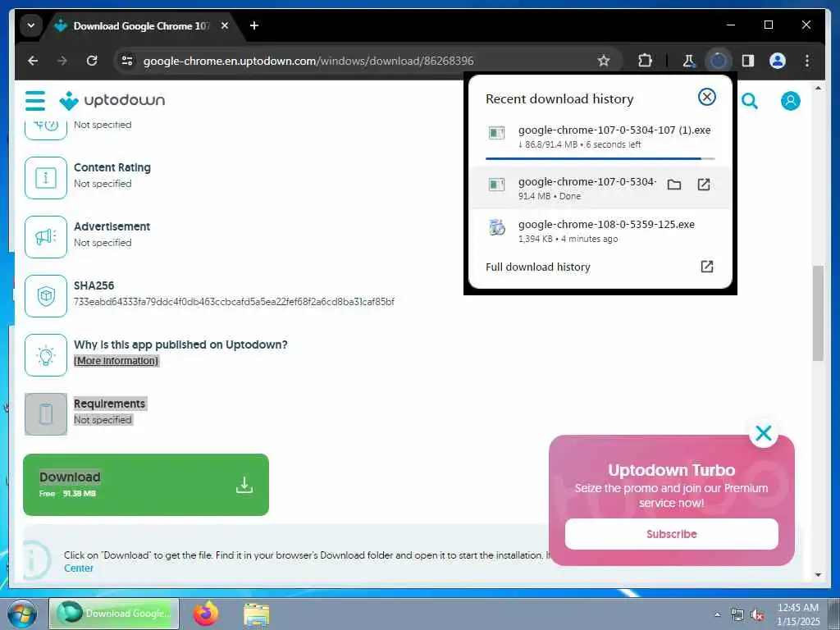Select the Download Google Chrome 107 tab

140,25
